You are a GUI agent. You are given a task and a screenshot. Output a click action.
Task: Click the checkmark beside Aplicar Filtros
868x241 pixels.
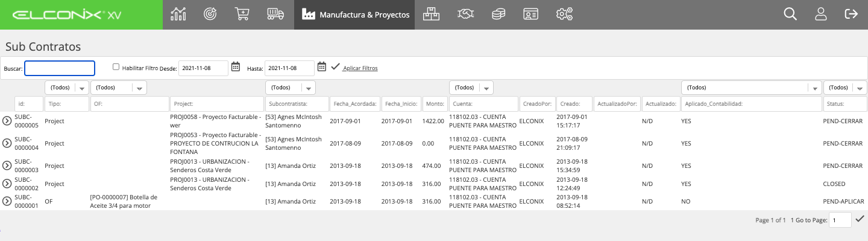pyautogui.click(x=335, y=67)
